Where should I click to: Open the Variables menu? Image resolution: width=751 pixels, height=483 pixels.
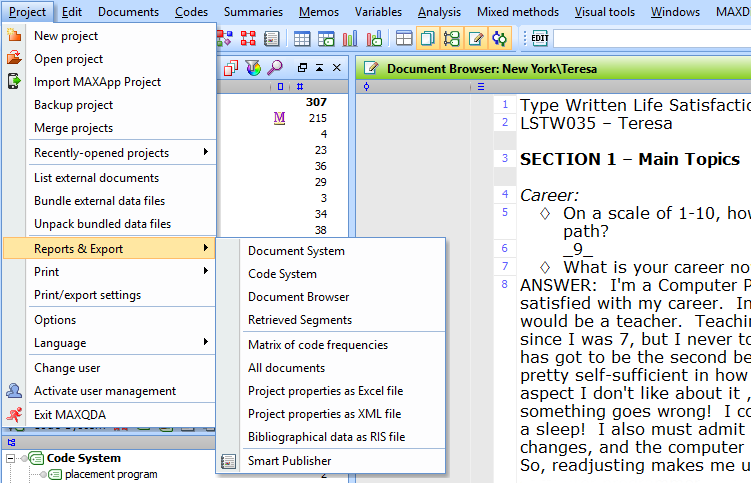click(378, 12)
